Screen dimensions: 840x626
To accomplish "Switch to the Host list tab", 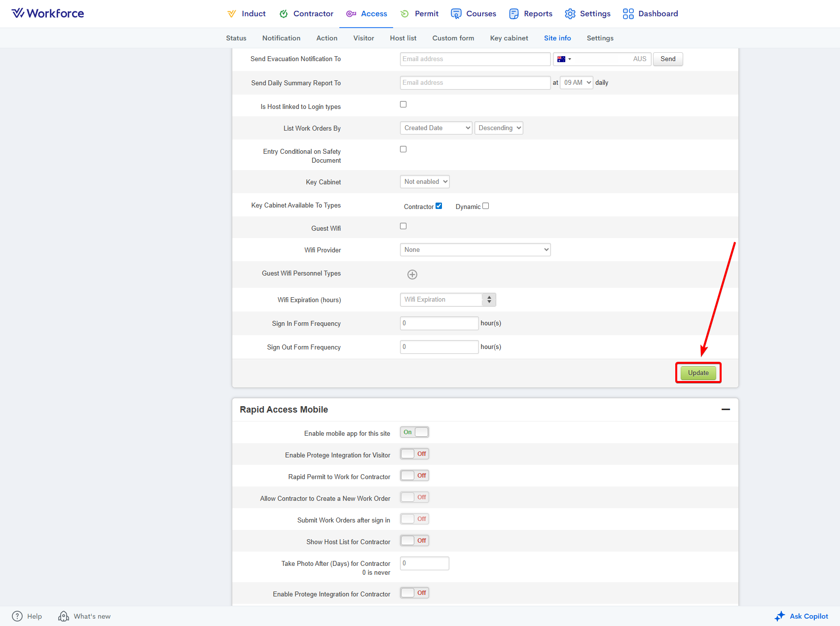I will coord(403,38).
